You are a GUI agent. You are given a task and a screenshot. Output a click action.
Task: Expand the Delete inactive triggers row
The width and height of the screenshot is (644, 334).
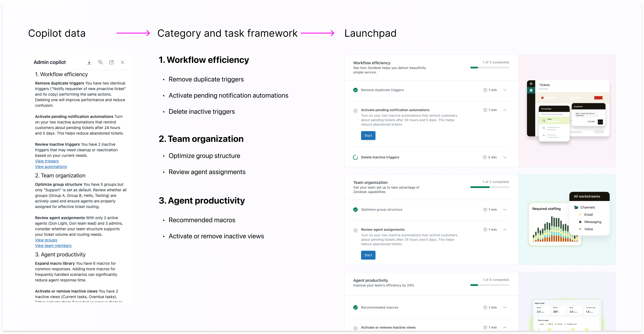tap(505, 157)
